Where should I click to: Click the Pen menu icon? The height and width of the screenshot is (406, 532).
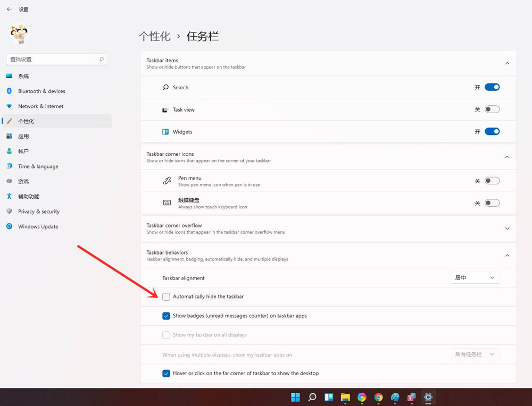point(166,181)
